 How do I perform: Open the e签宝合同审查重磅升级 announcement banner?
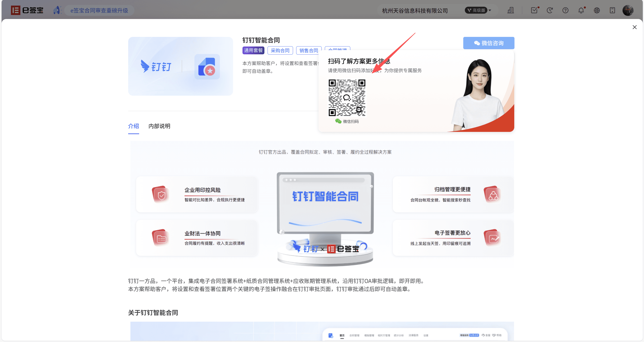(99, 11)
